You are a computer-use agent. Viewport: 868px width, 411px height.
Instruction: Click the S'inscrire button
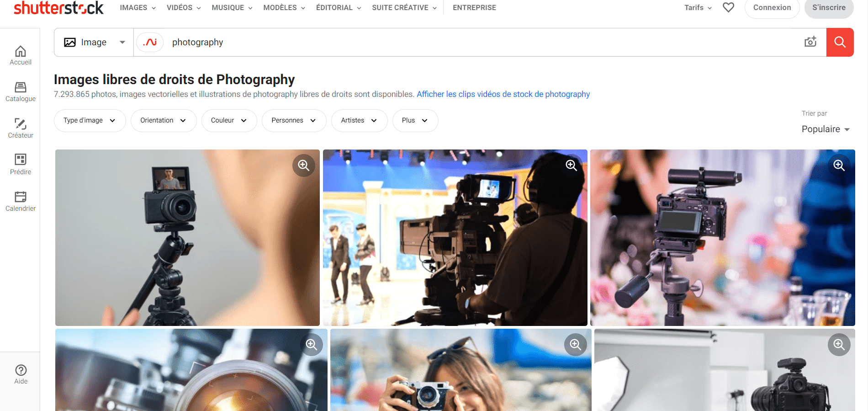(829, 8)
